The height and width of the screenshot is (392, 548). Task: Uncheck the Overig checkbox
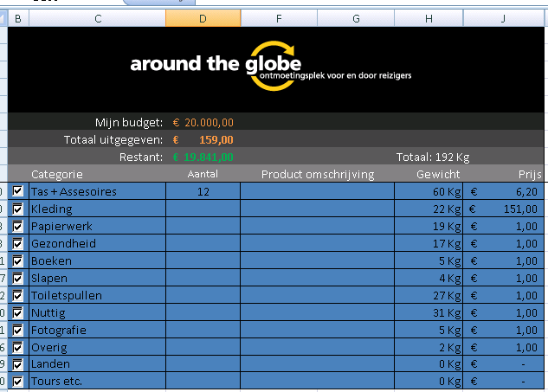click(17, 347)
